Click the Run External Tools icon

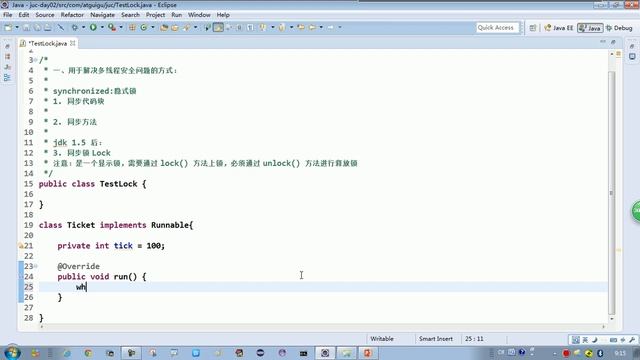click(x=112, y=27)
